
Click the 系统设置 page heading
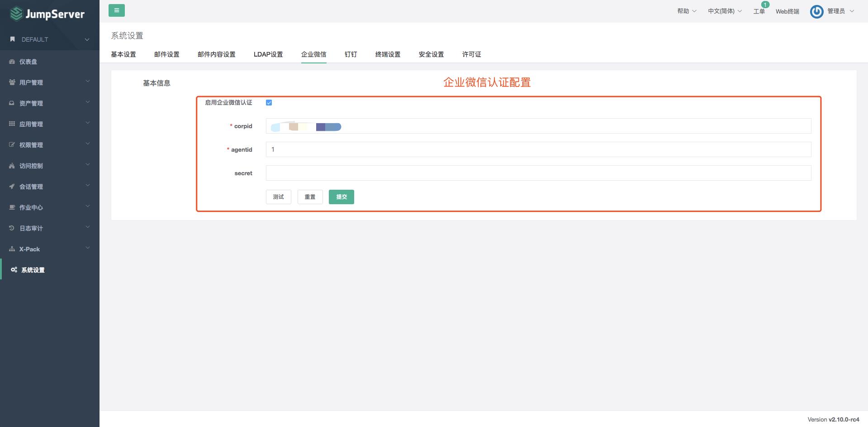[x=127, y=36]
